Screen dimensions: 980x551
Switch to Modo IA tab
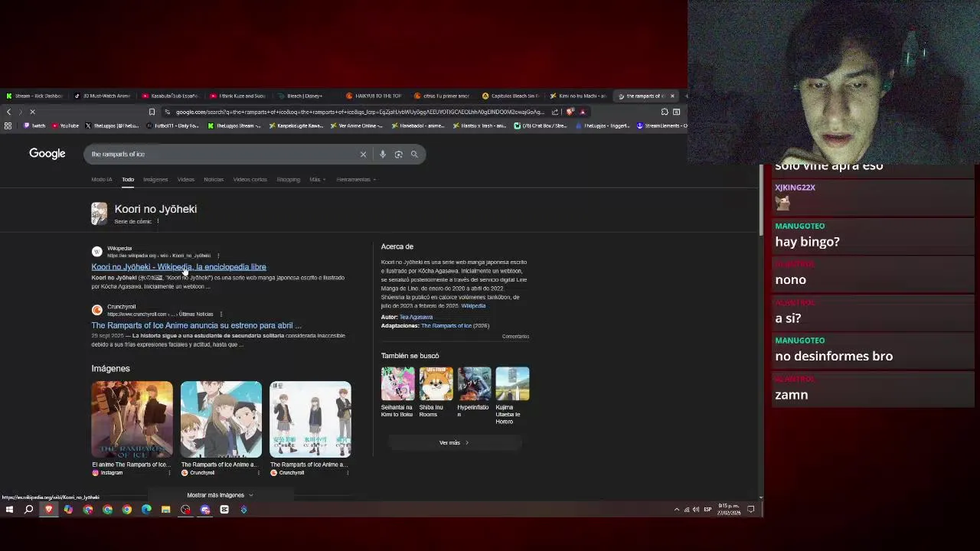pyautogui.click(x=102, y=180)
